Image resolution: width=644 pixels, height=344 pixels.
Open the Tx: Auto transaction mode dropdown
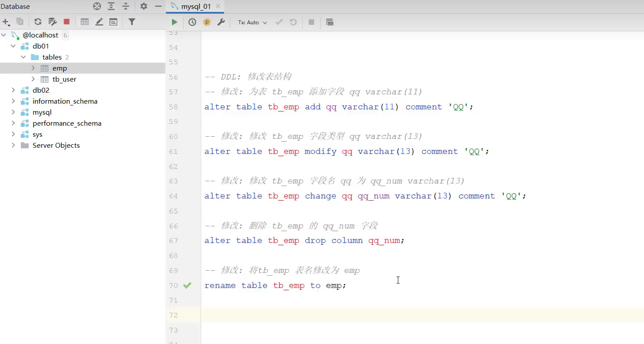251,22
